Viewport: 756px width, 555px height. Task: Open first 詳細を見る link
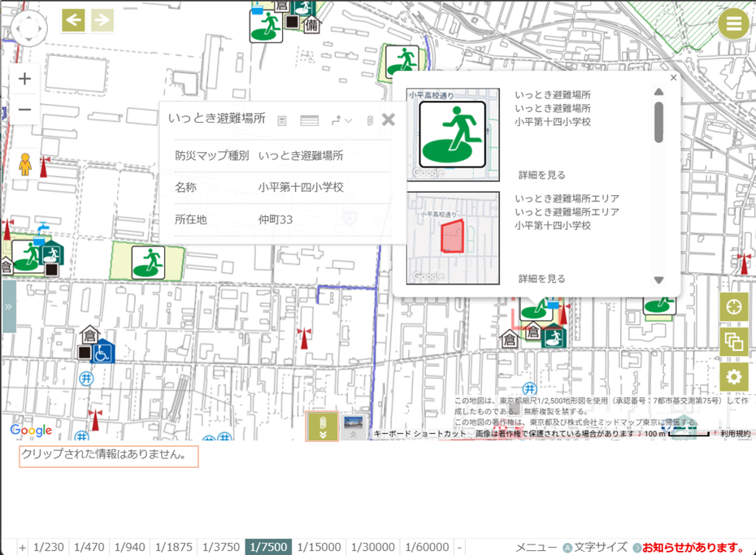click(x=541, y=175)
